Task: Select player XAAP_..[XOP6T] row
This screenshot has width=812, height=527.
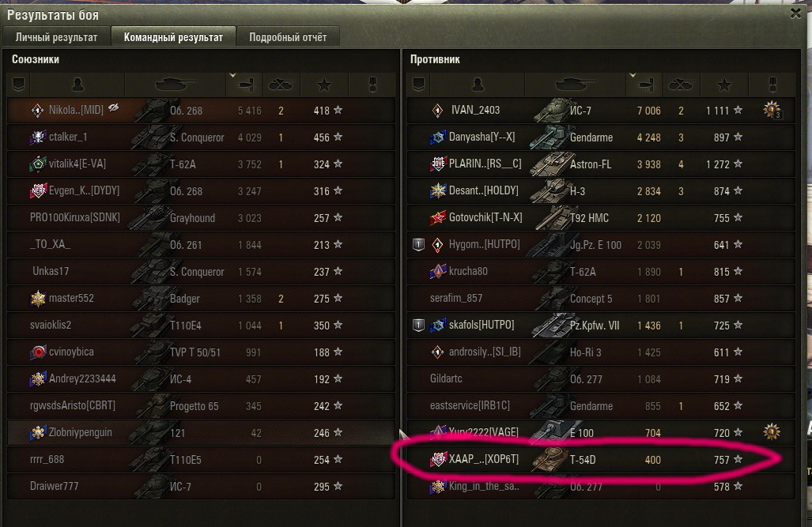Action: (601, 460)
